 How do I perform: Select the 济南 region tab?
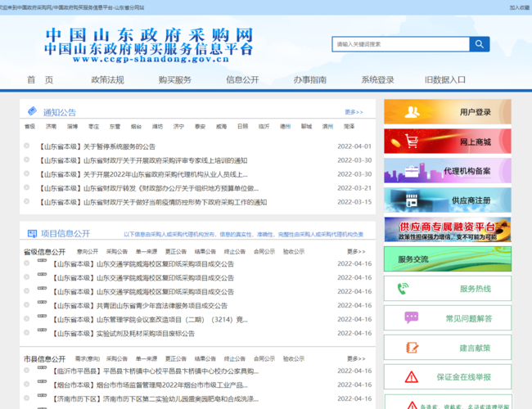pos(51,126)
